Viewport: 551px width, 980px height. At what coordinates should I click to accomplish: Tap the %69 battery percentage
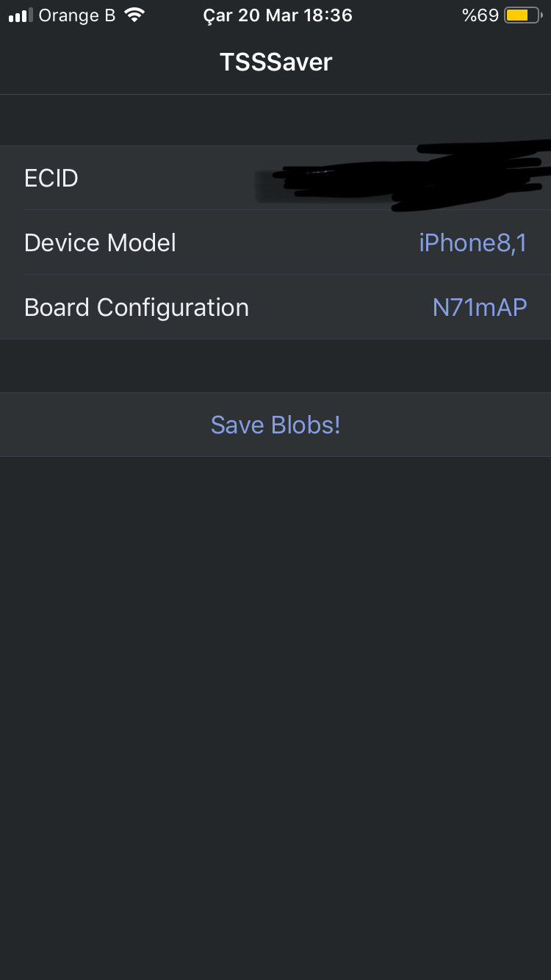pyautogui.click(x=480, y=15)
